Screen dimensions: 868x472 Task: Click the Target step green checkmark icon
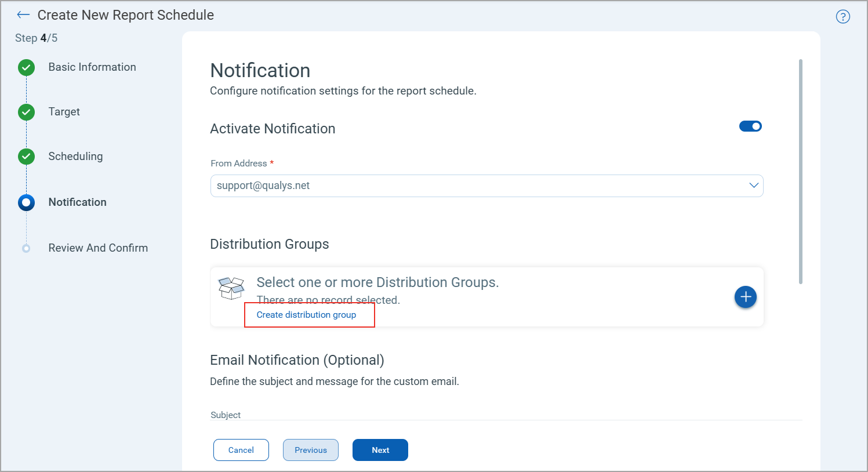coord(26,112)
